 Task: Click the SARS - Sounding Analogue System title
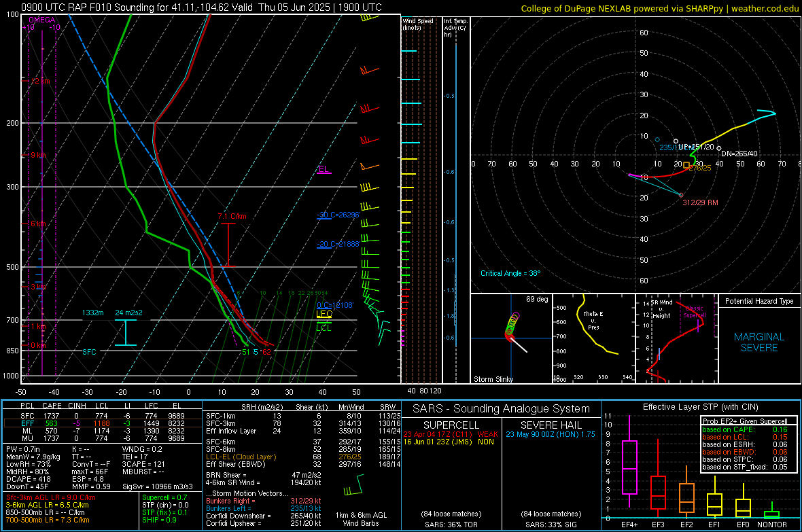(501, 409)
